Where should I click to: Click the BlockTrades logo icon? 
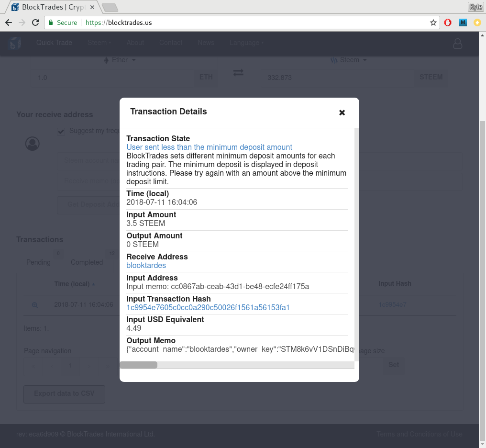click(x=15, y=43)
